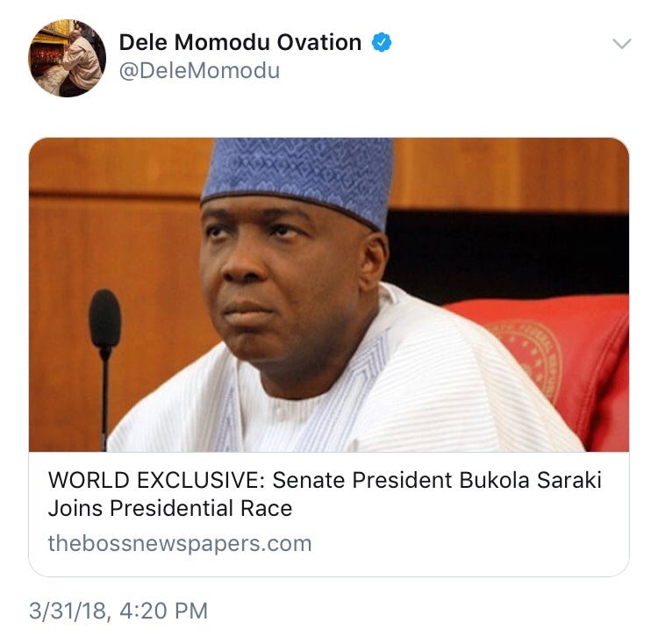The image size is (658, 644).
Task: Select the 'Joins Presidential Race' headline line
Action: tap(170, 508)
